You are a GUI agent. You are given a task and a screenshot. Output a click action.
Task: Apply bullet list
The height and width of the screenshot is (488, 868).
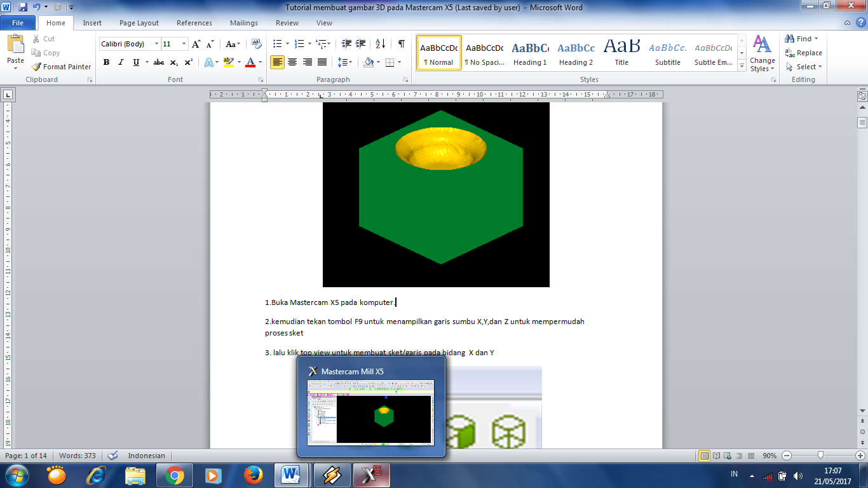(x=277, y=44)
